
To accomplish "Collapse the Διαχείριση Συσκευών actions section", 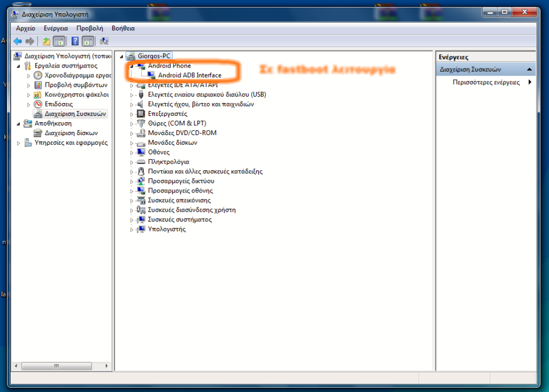I will [529, 69].
